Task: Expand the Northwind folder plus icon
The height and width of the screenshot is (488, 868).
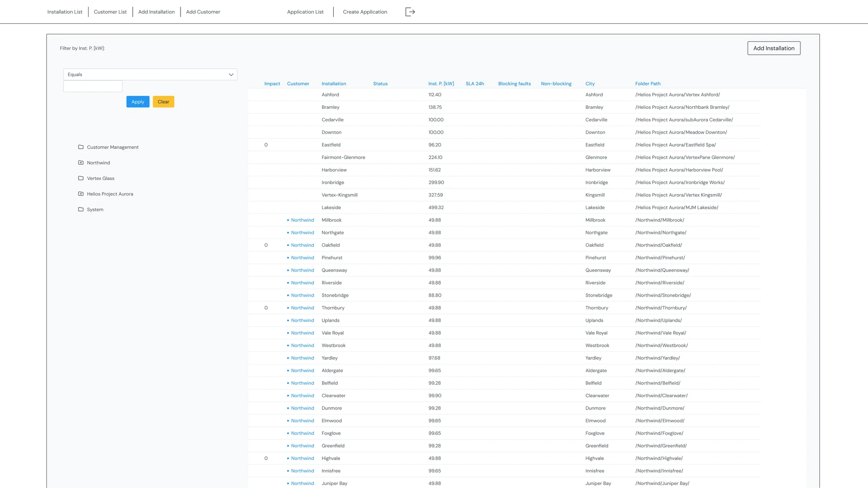Action: (x=81, y=163)
